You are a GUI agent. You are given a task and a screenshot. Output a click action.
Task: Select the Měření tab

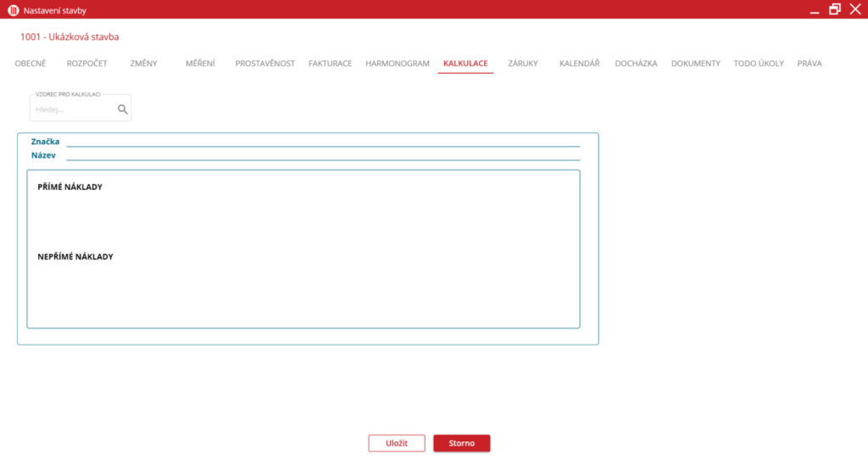tap(200, 64)
